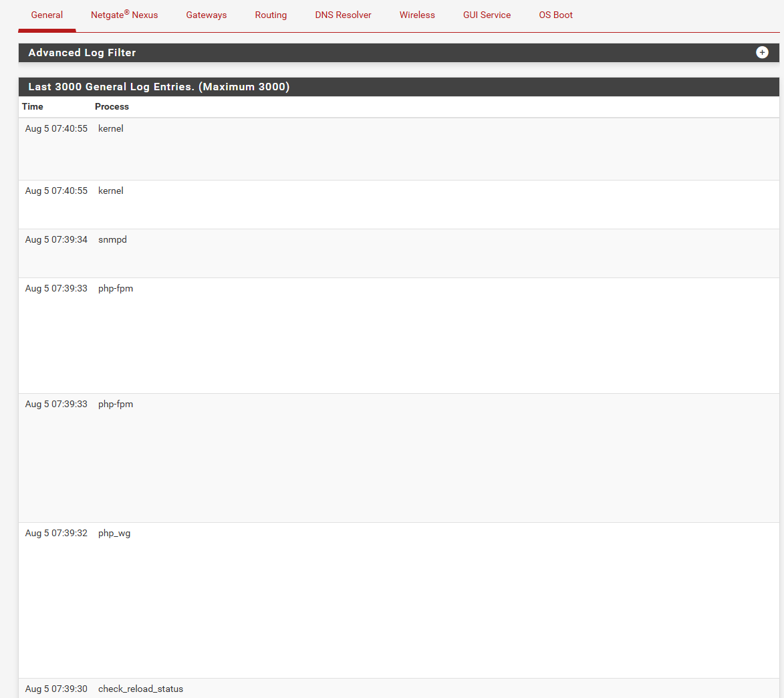
Task: Click the Last 3000 General Log Entries heading
Action: pyautogui.click(x=159, y=87)
